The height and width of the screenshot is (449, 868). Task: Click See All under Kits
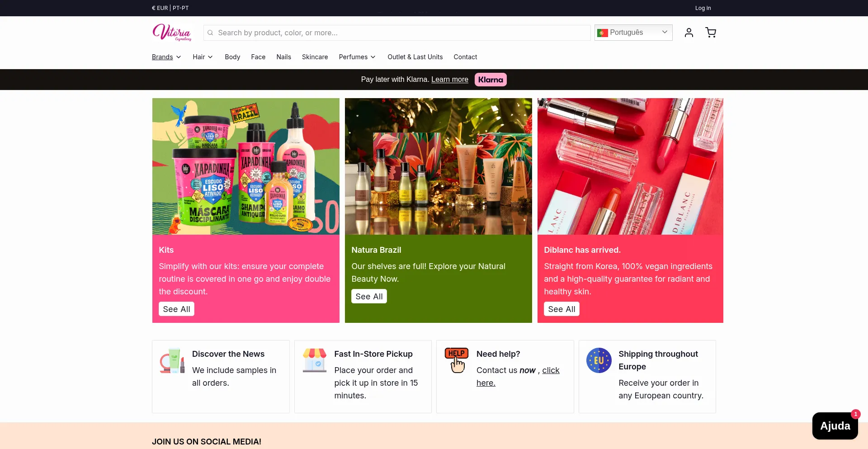(176, 309)
